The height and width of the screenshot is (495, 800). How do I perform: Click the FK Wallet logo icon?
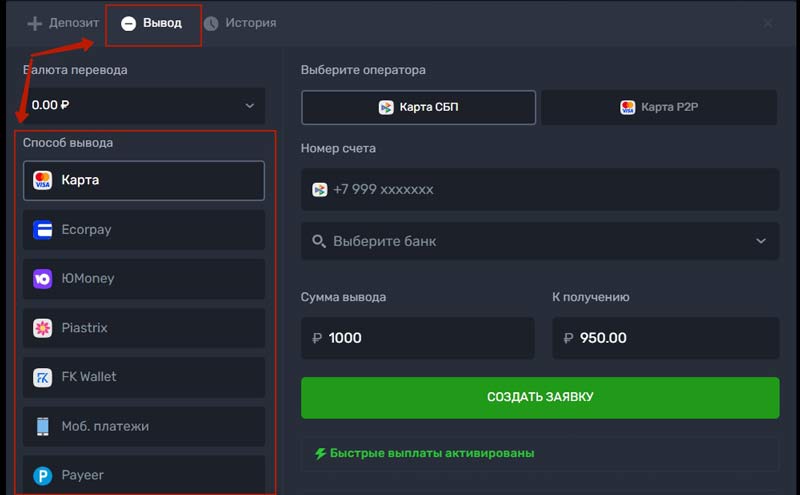43,377
